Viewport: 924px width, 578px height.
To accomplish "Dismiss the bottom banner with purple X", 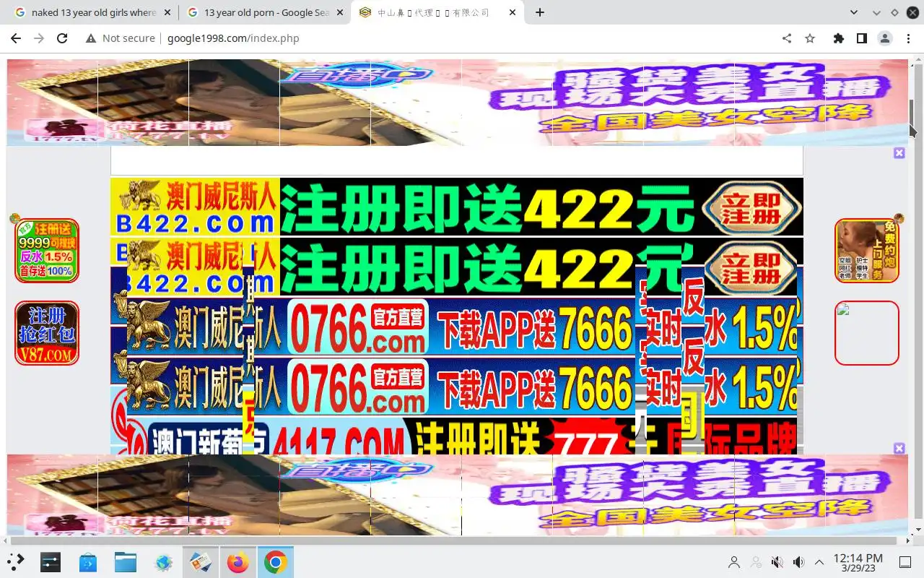I will pyautogui.click(x=899, y=449).
